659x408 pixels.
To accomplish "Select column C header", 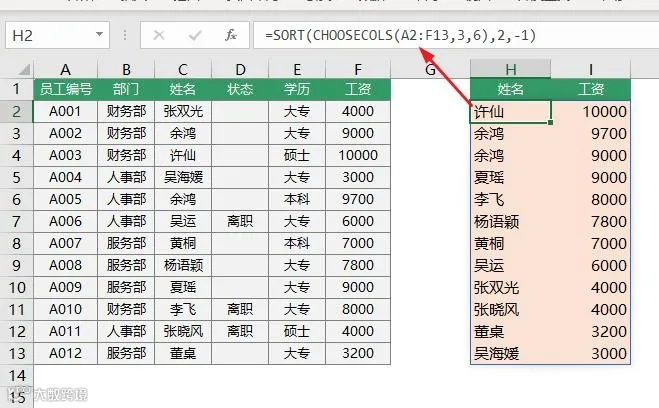I will (x=183, y=69).
